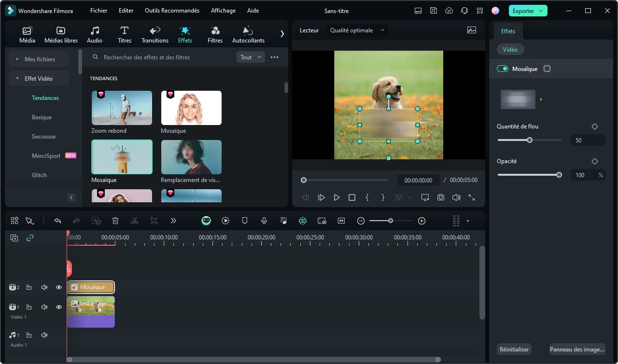
Task: Toggle the Mosaïque effect switch
Action: pyautogui.click(x=503, y=69)
